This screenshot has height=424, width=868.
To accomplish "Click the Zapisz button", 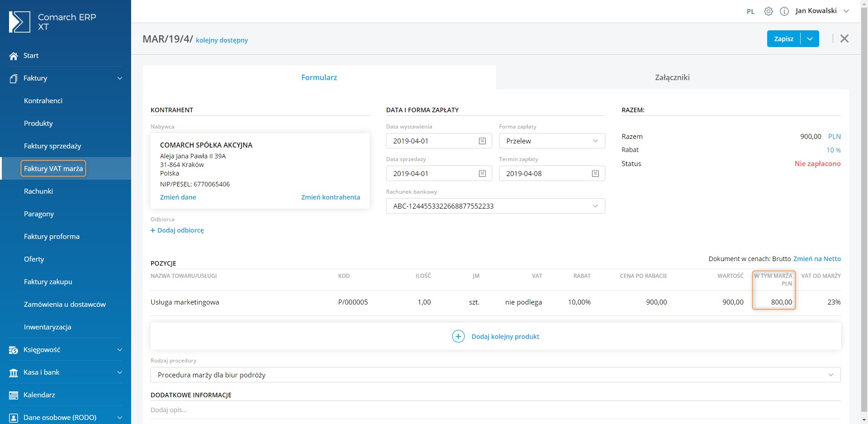I will point(783,39).
